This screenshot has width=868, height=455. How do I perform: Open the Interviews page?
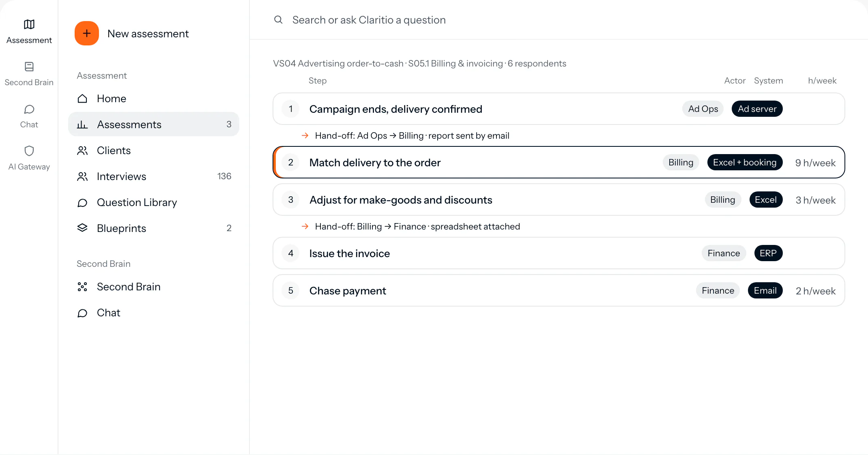[154, 176]
